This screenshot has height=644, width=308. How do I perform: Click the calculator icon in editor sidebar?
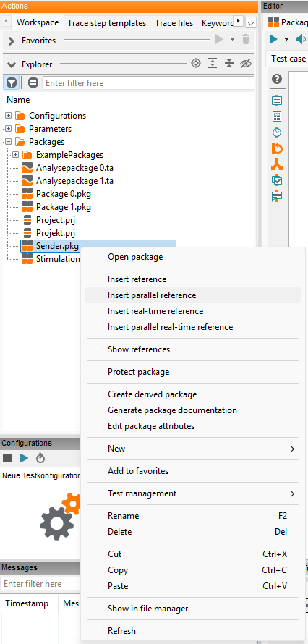point(277,116)
